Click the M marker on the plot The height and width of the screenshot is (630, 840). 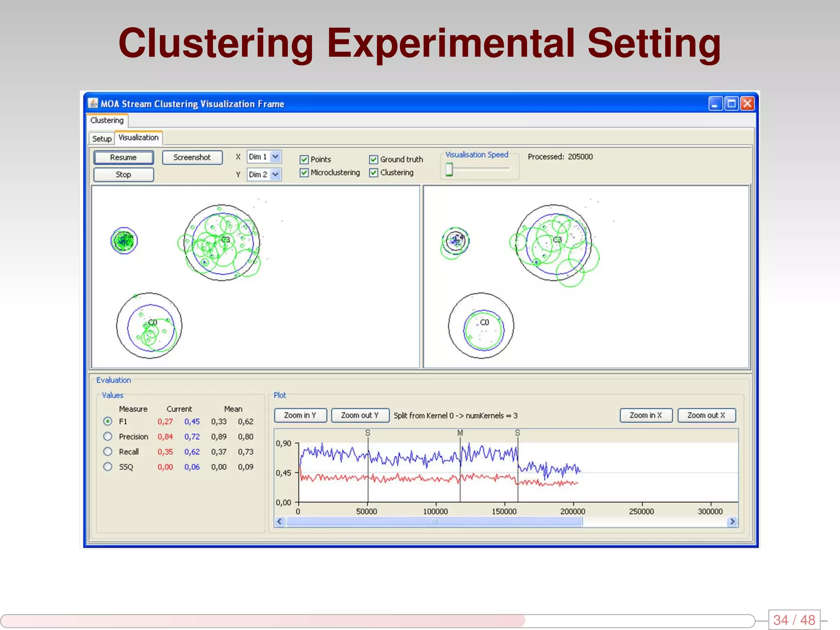click(x=460, y=433)
